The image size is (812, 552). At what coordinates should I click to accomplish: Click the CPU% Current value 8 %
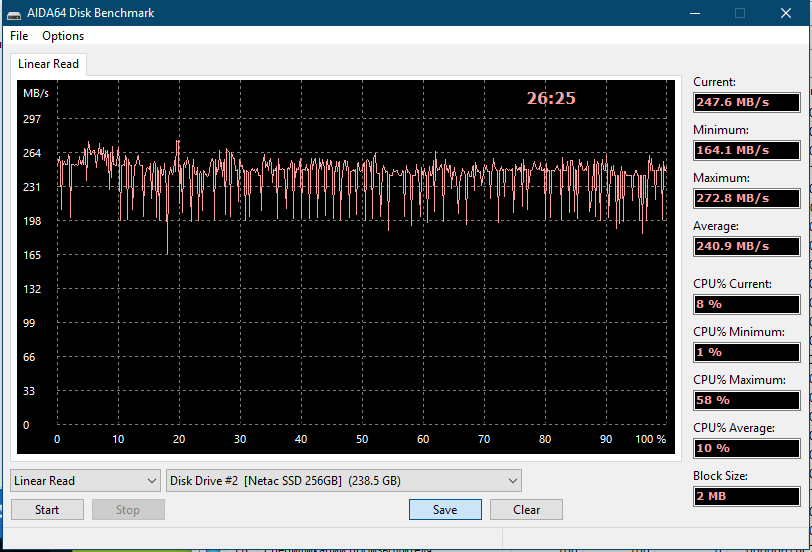pos(746,304)
